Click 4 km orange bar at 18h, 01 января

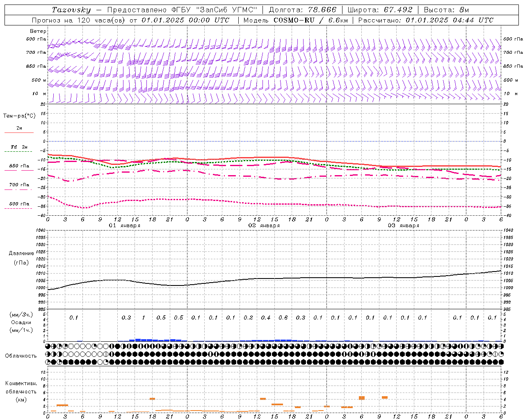[152, 399]
